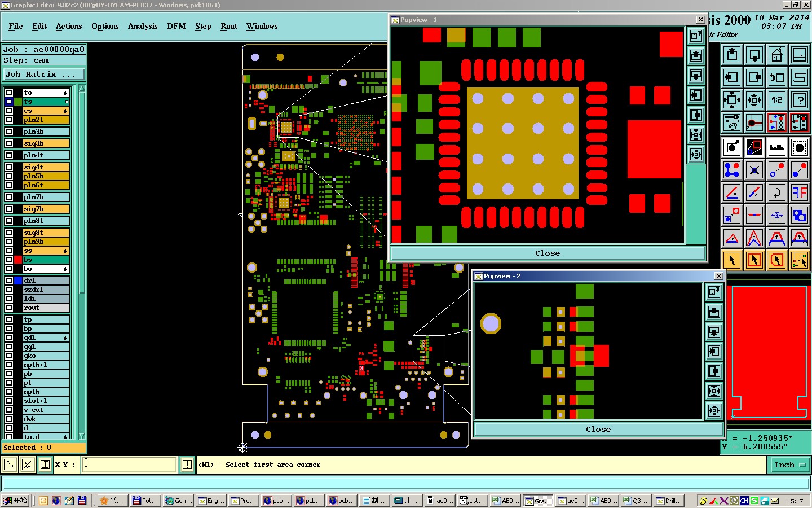812x508 pixels.
Task: Select the plain arrow selection pointer icon
Action: [x=732, y=260]
